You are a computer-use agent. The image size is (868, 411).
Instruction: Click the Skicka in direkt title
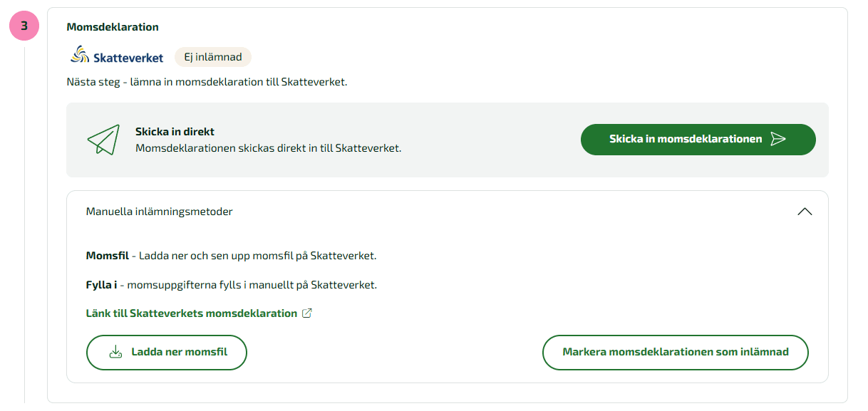click(175, 132)
